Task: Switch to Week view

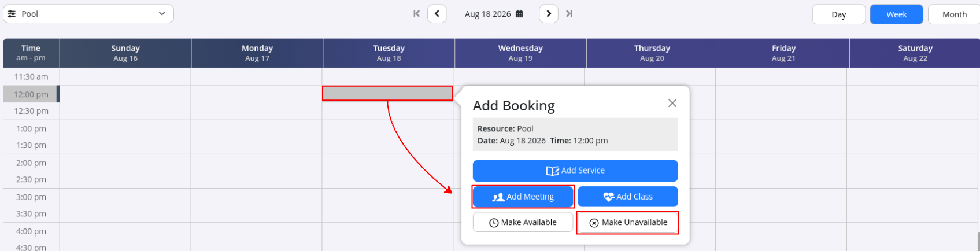Action: click(897, 14)
